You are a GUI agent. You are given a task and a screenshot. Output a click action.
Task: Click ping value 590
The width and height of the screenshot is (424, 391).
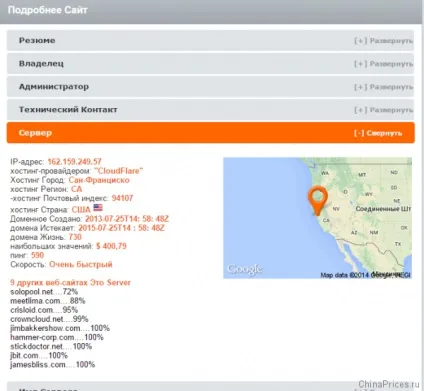point(37,255)
